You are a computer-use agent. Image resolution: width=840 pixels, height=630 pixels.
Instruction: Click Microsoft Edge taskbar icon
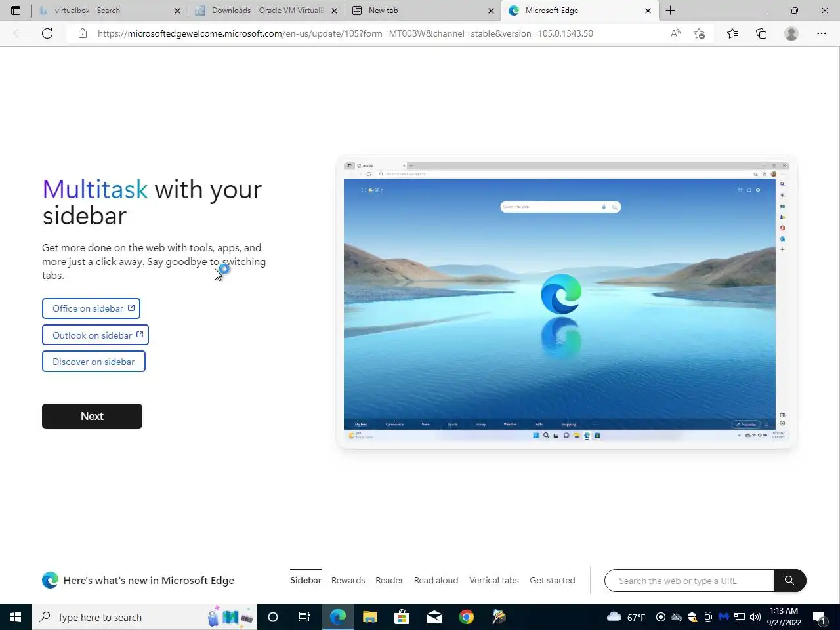(338, 617)
